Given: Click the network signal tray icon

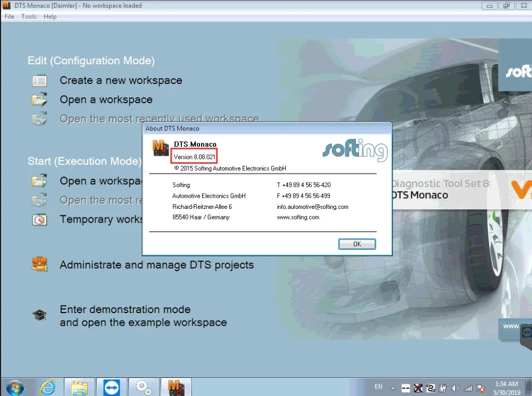Looking at the screenshot, I should [x=468, y=388].
